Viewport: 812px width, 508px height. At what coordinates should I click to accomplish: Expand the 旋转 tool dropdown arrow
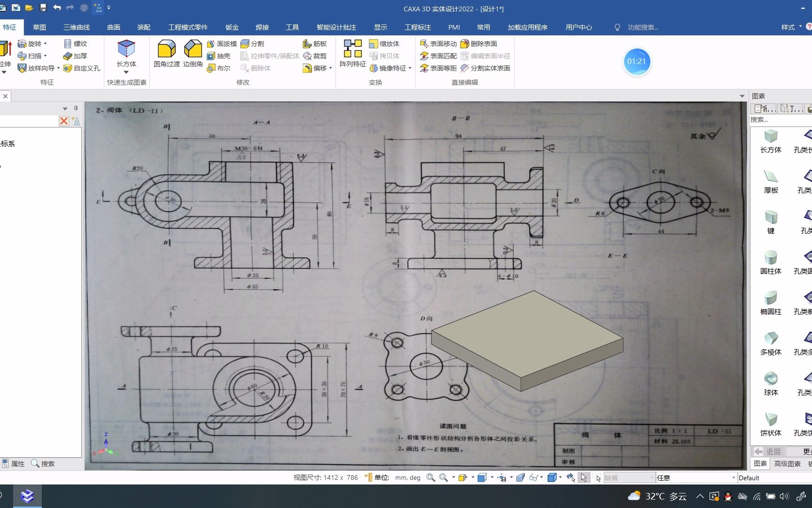46,44
